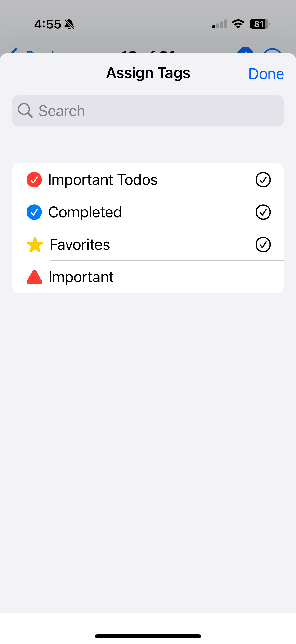Tap the red checkmark icon beside Important Todos
The image size is (296, 644).
pyautogui.click(x=34, y=180)
